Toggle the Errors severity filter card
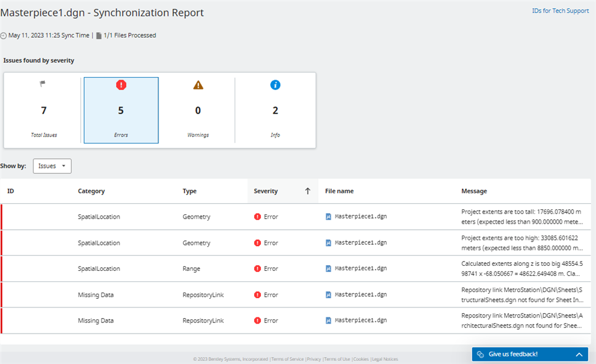This screenshot has height=364, width=596. coord(121,110)
